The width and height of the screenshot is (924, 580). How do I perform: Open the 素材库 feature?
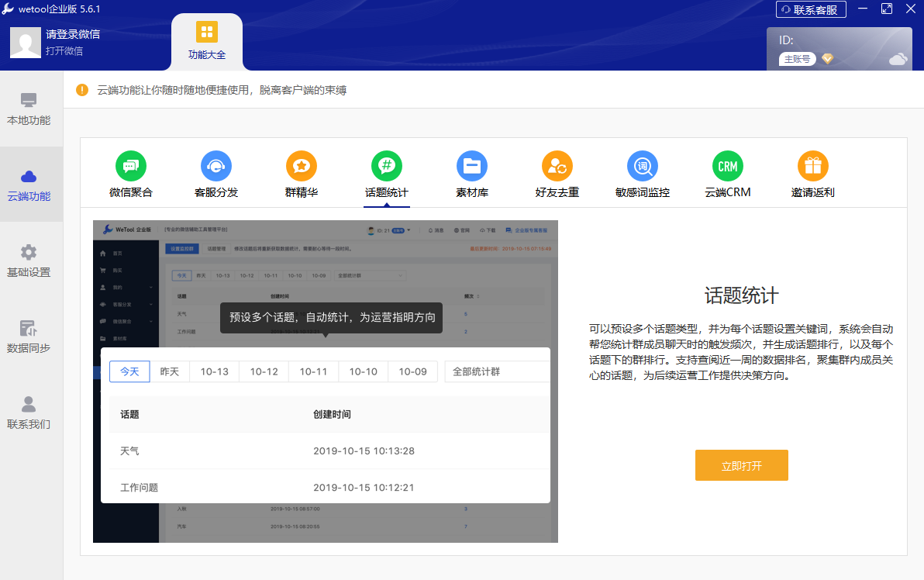click(x=472, y=174)
